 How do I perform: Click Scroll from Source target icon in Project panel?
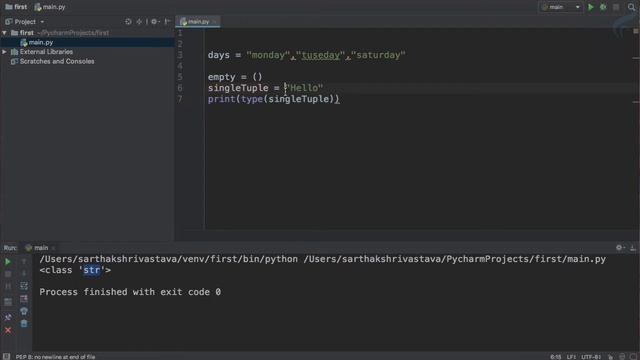pos(128,22)
